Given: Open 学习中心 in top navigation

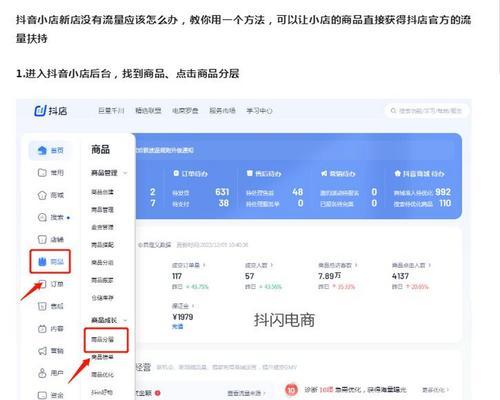Looking at the screenshot, I should coord(259,111).
